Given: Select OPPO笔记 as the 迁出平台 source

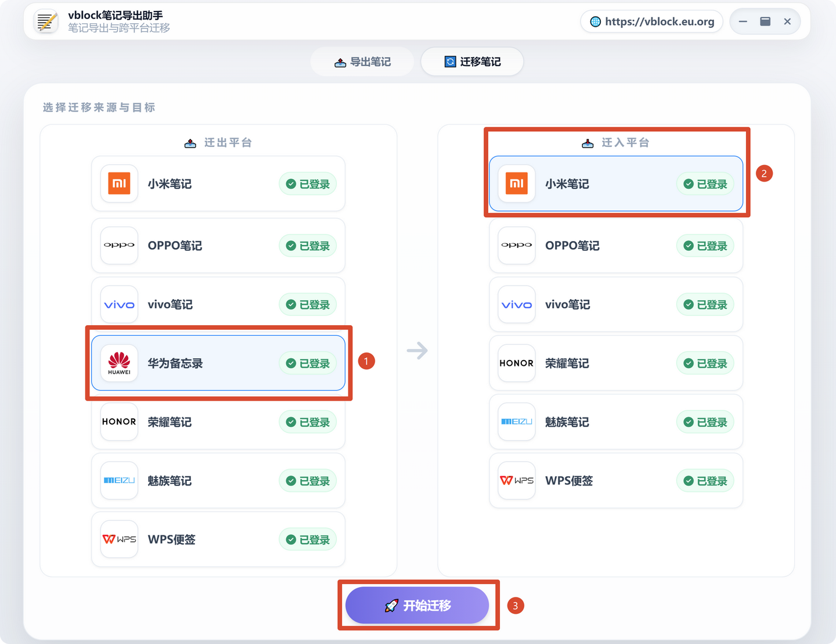Looking at the screenshot, I should pos(218,245).
